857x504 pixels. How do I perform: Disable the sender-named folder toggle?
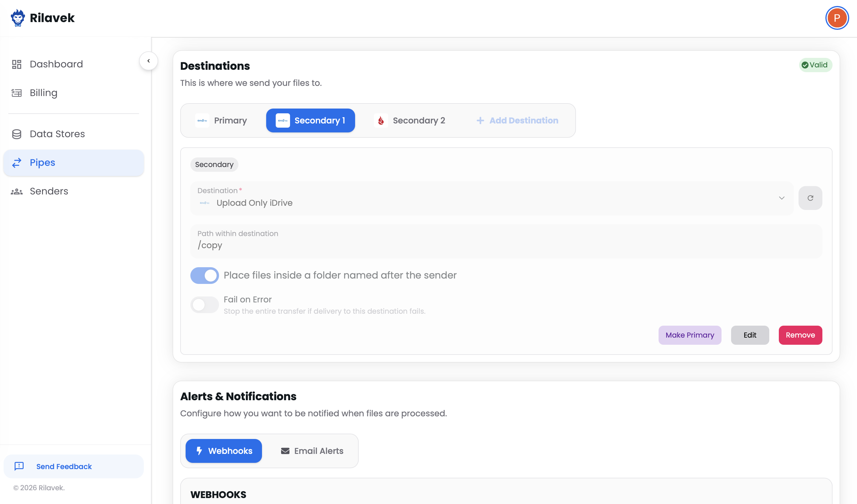tap(204, 275)
